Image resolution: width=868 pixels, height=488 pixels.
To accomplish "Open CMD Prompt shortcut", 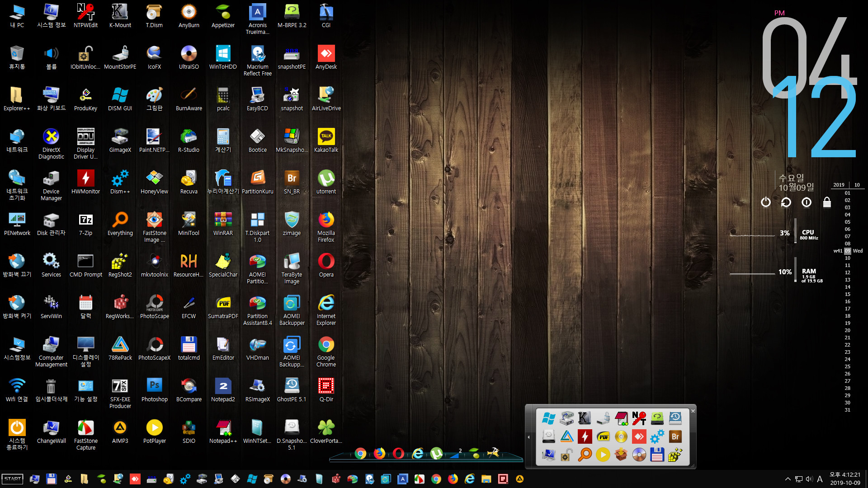I will tap(85, 265).
